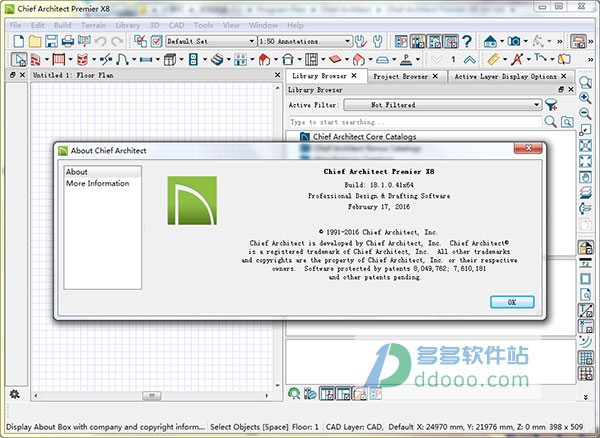The height and width of the screenshot is (438, 600).
Task: Select the Stairs tool icon
Action: point(217,59)
